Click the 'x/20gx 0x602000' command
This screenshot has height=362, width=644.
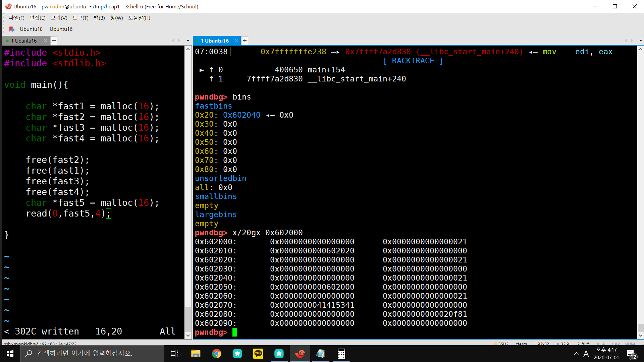click(x=267, y=233)
